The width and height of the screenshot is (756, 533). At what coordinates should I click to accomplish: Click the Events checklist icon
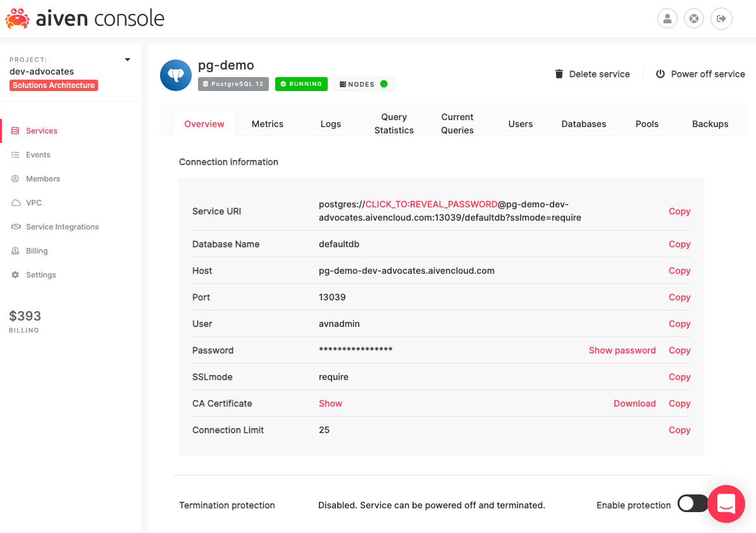(15, 155)
